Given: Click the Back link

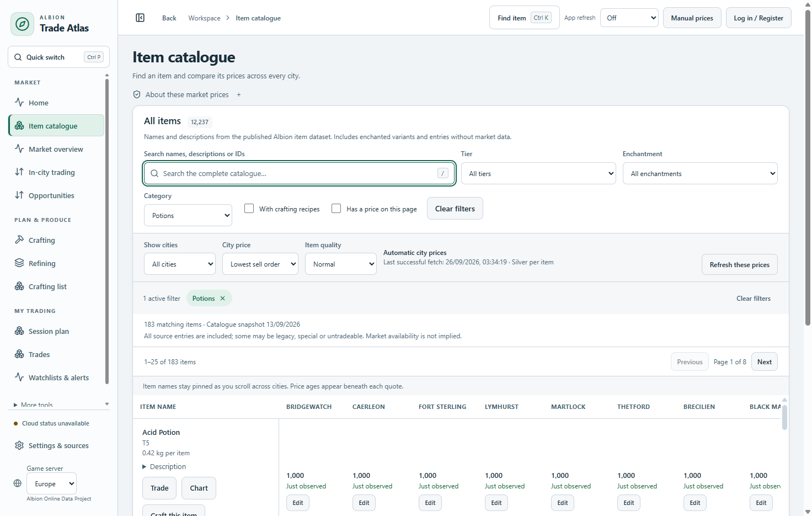Looking at the screenshot, I should click(x=169, y=18).
